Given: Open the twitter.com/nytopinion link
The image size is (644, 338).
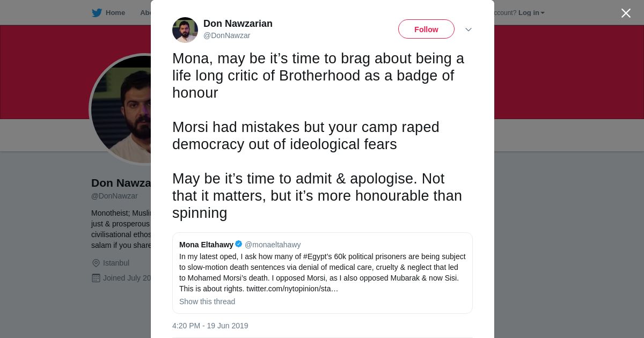Looking at the screenshot, I should [292, 289].
